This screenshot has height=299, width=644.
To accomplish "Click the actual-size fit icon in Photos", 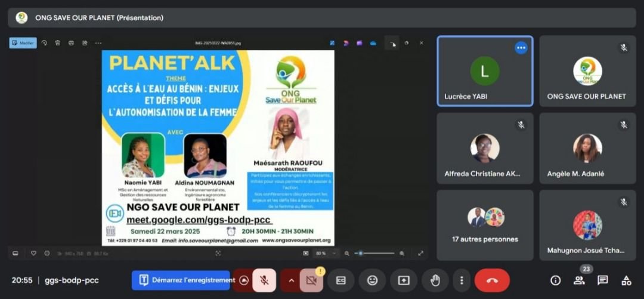I will point(305,254).
